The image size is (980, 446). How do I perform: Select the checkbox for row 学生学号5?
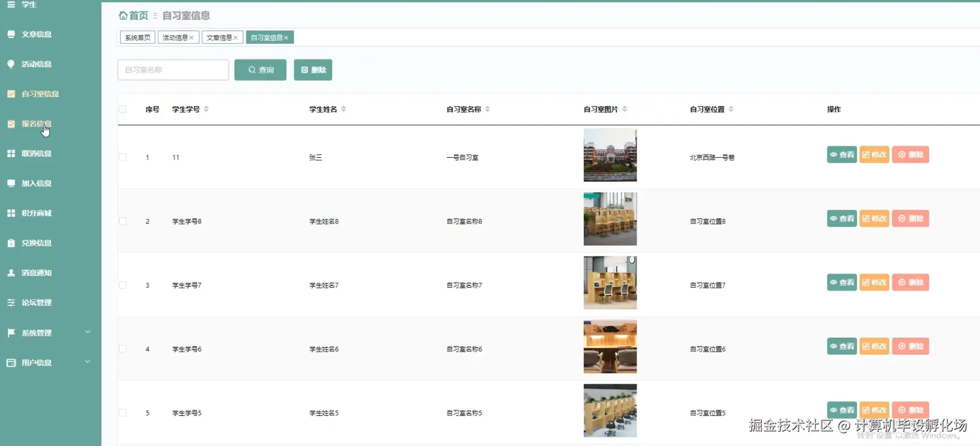point(123,413)
